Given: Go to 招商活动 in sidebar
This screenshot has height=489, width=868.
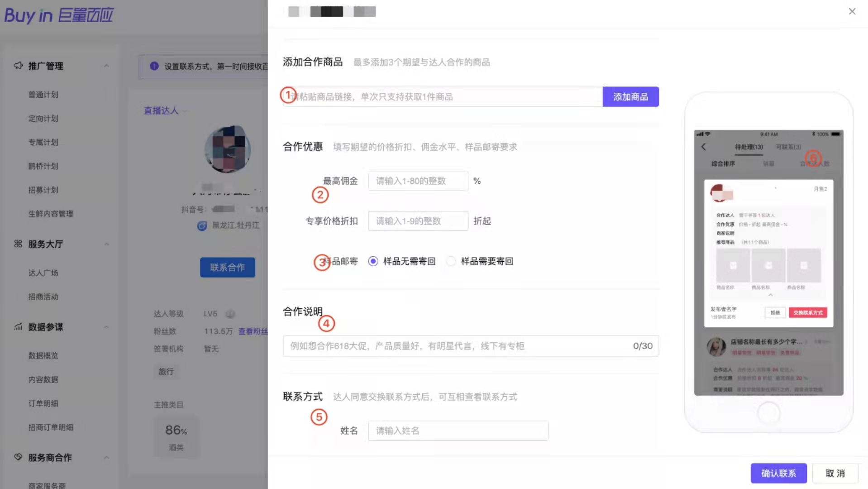Looking at the screenshot, I should point(43,297).
